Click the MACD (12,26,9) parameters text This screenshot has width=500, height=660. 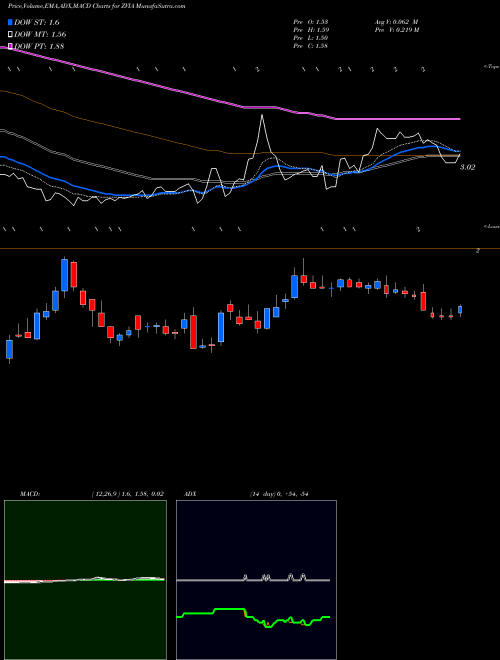127,494
